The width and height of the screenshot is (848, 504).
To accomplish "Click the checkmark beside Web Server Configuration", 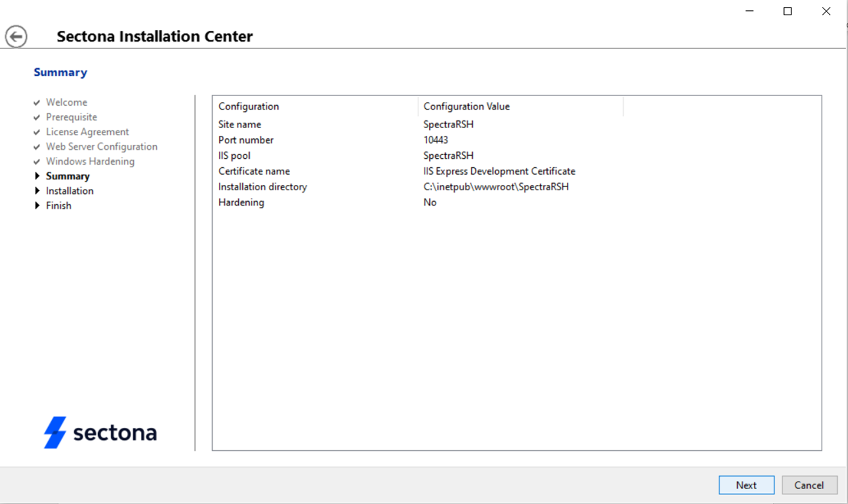I will (37, 147).
